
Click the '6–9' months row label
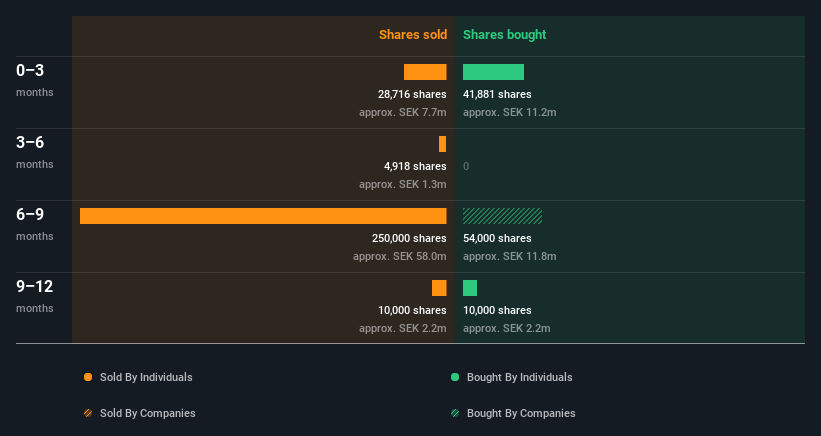coord(35,224)
